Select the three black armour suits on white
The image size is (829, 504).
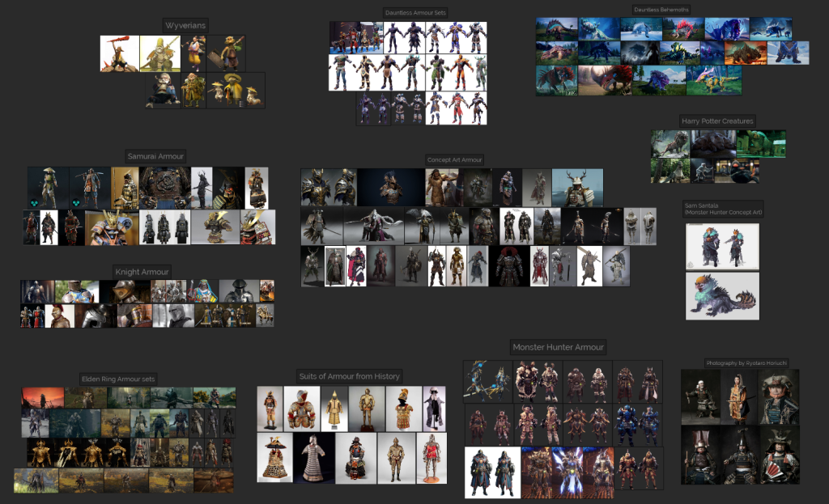pyautogui.click(x=165, y=227)
